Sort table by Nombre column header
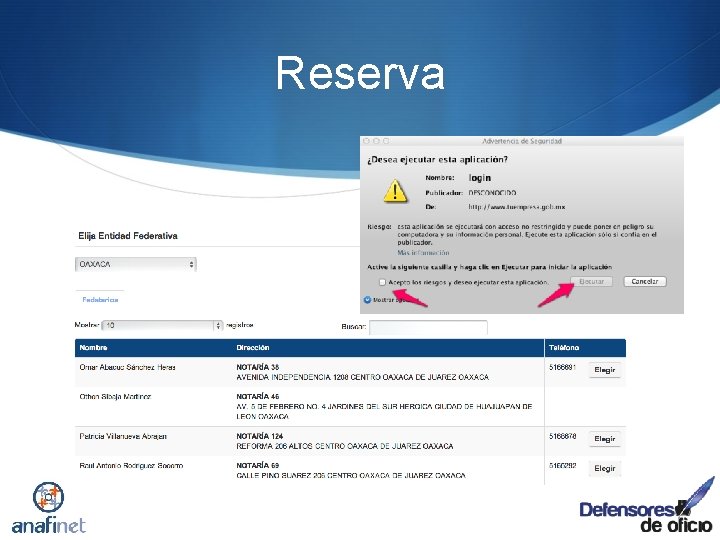720x540 pixels. pos(93,348)
